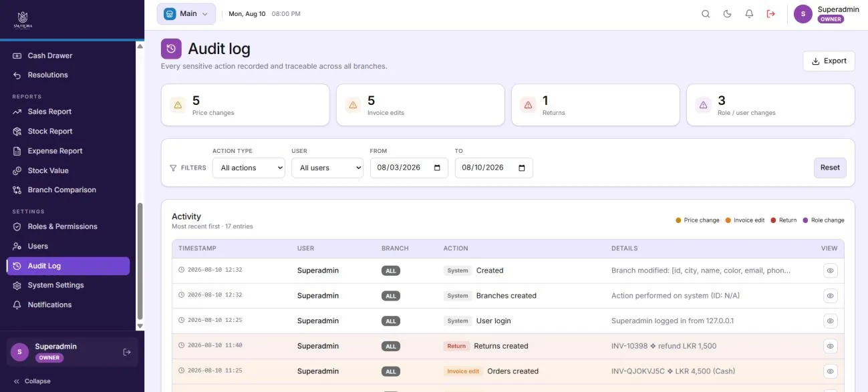Click the Superadmin profile card in sidebar footer

72,352
